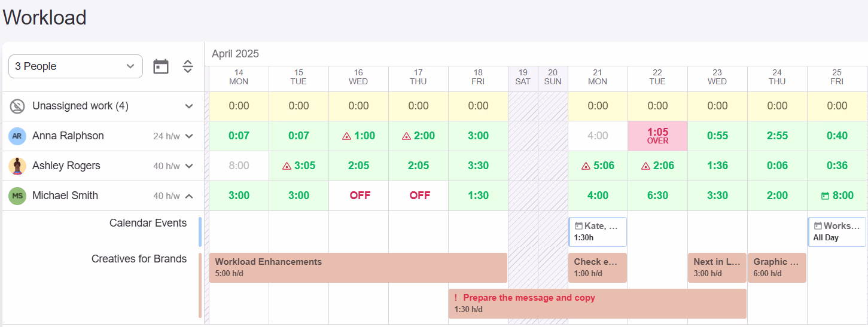Click the expand/collapse all rows icon
Viewport: 868px width, 327px height.
click(x=188, y=66)
